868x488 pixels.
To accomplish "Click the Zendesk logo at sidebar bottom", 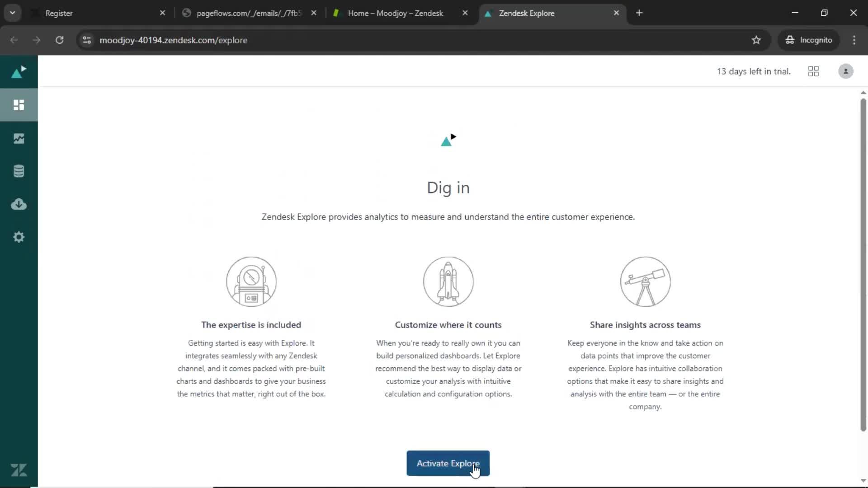I will [19, 470].
